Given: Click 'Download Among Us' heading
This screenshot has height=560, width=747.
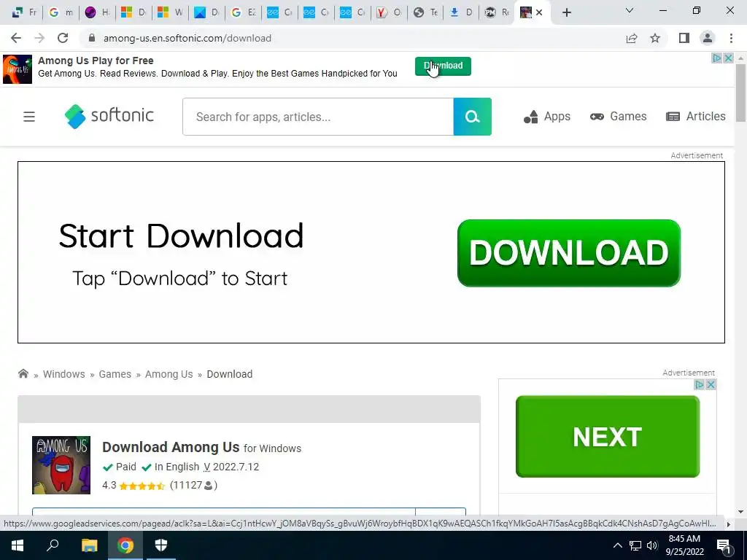Looking at the screenshot, I should click(x=171, y=447).
